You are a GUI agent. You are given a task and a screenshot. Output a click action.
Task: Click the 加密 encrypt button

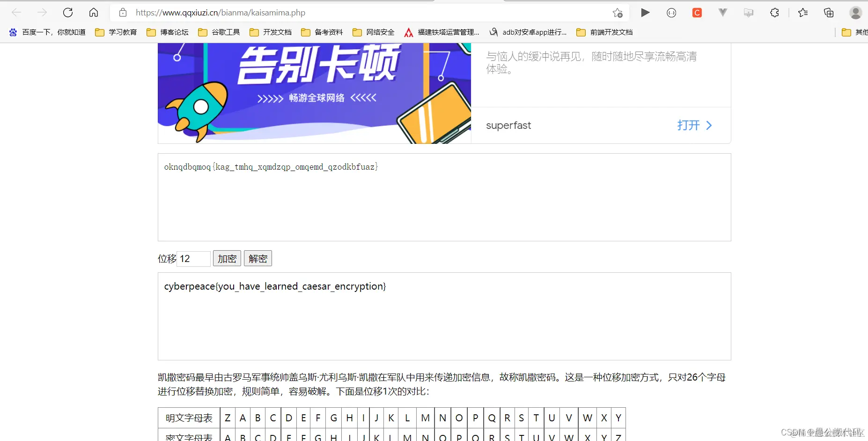click(227, 258)
